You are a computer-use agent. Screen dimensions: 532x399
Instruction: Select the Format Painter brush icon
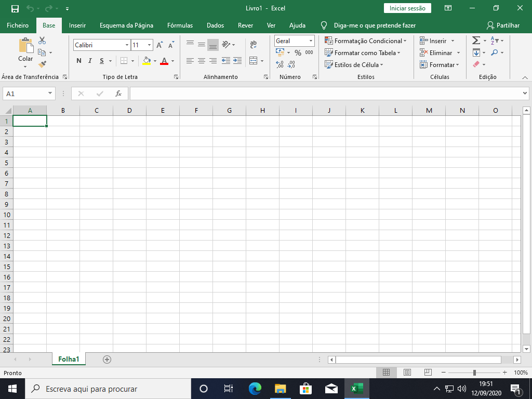pyautogui.click(x=42, y=64)
